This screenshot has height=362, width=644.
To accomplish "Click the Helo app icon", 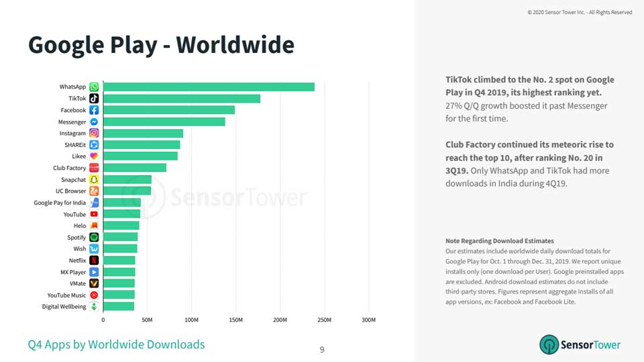I will click(94, 226).
